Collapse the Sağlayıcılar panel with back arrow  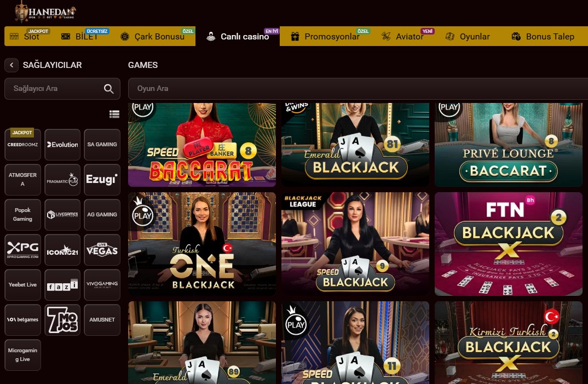tap(11, 65)
